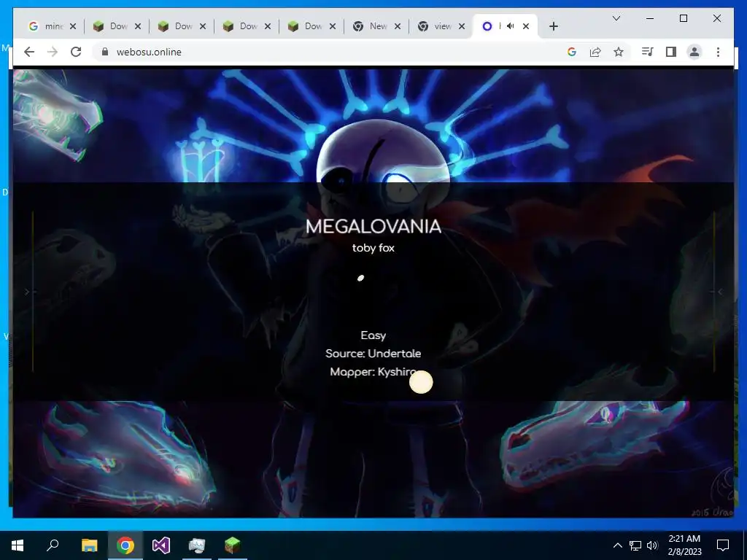Share this page via the share icon
Screen dimensions: 747x560
tap(595, 52)
